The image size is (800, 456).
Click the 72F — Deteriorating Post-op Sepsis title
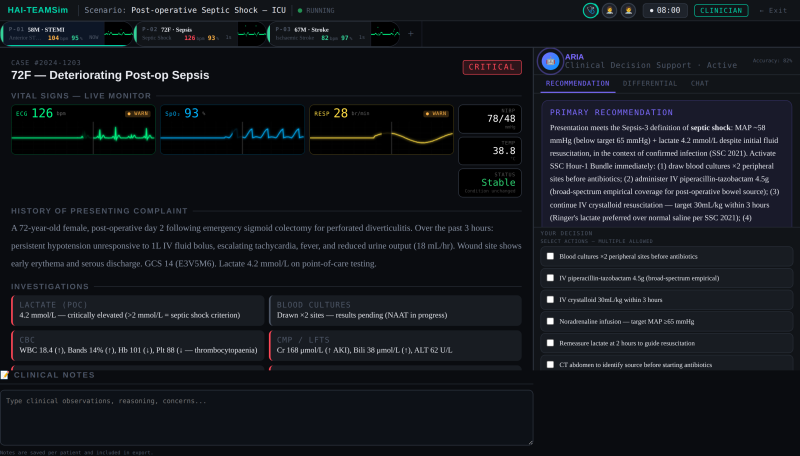click(110, 75)
